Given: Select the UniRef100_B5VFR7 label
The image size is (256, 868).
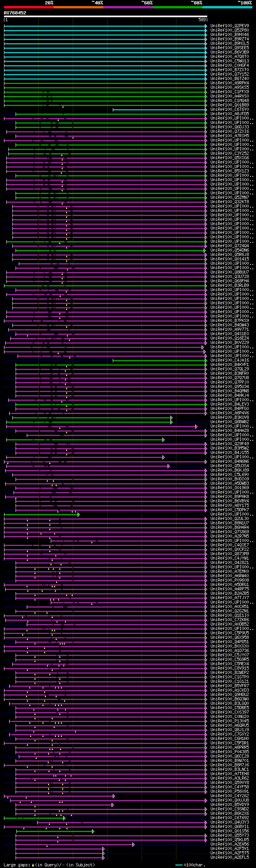Looking at the screenshot, I should 230,686.
